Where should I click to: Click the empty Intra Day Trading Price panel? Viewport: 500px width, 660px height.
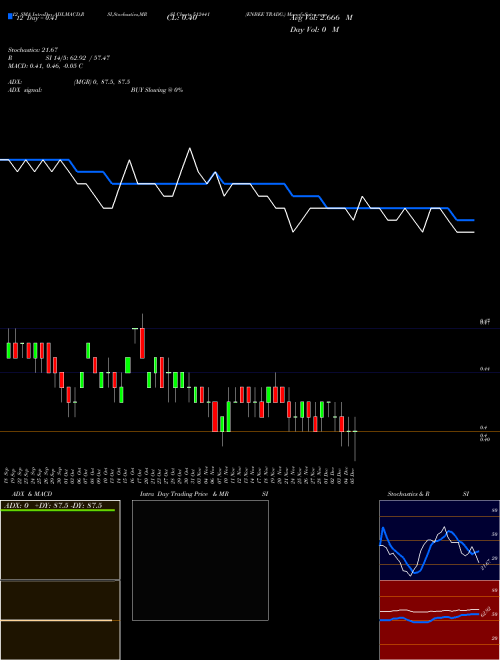pyautogui.click(x=200, y=560)
